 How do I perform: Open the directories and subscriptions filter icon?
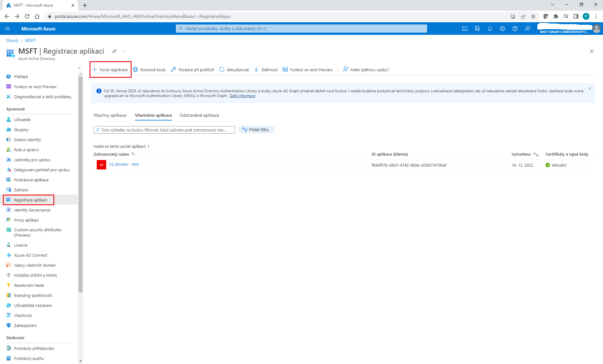(x=477, y=29)
